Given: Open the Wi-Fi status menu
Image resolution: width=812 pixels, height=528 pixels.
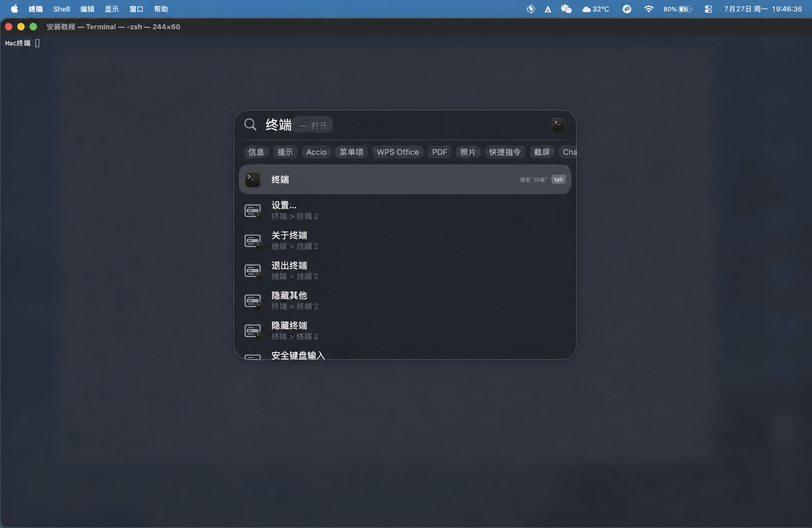Looking at the screenshot, I should tap(648, 9).
